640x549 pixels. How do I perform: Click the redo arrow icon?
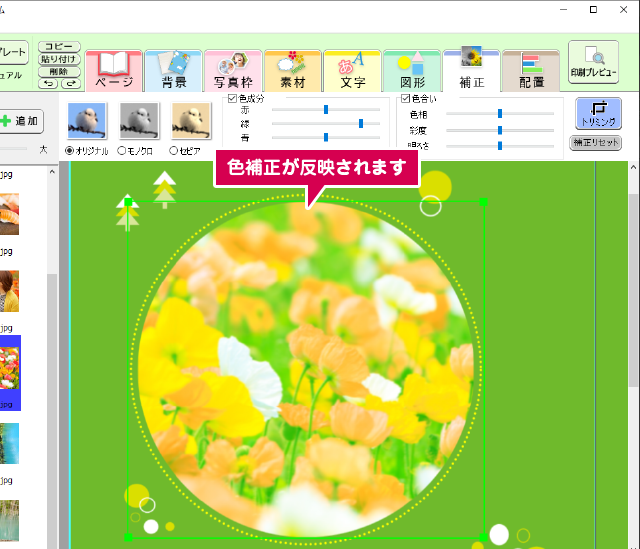click(x=71, y=84)
